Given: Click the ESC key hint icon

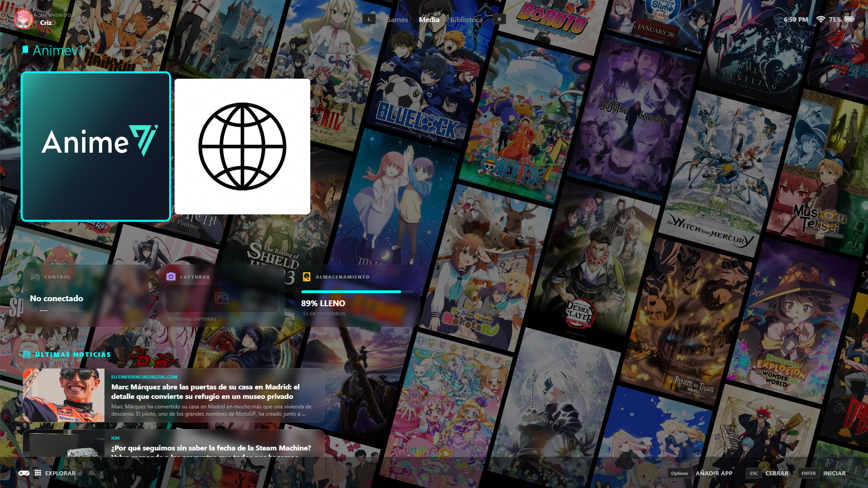Looking at the screenshot, I should click(754, 473).
